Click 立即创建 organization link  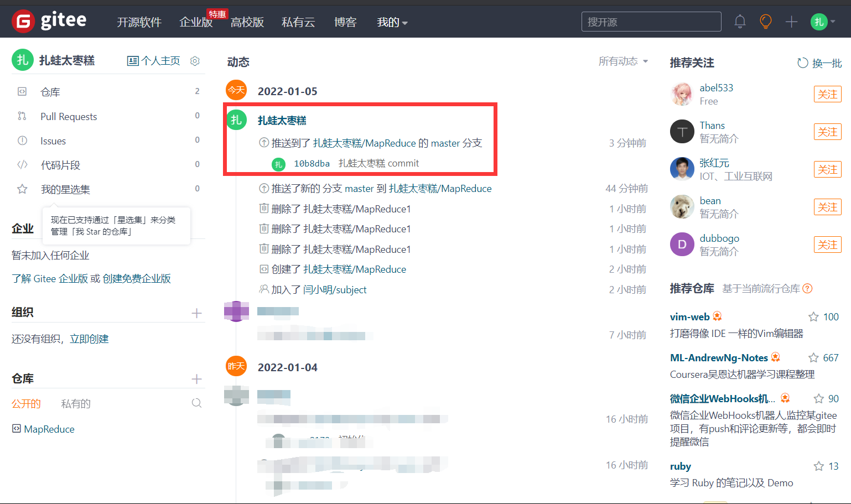coord(89,339)
